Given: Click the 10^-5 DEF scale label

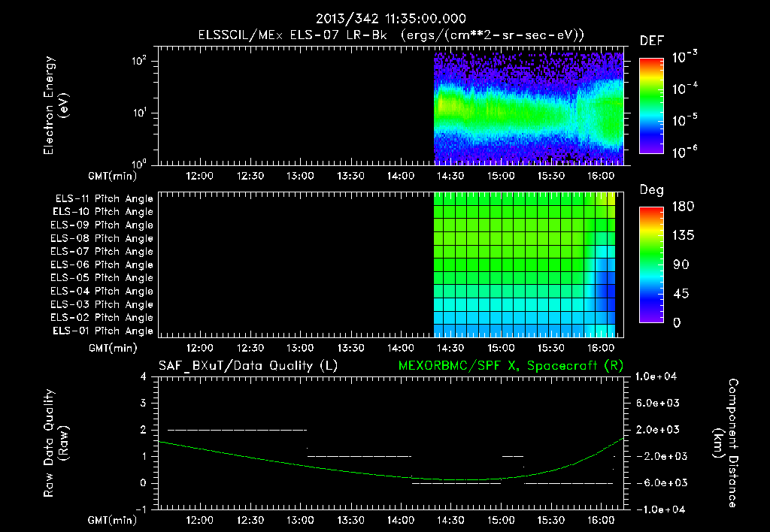Looking at the screenshot, I should pyautogui.click(x=684, y=120).
